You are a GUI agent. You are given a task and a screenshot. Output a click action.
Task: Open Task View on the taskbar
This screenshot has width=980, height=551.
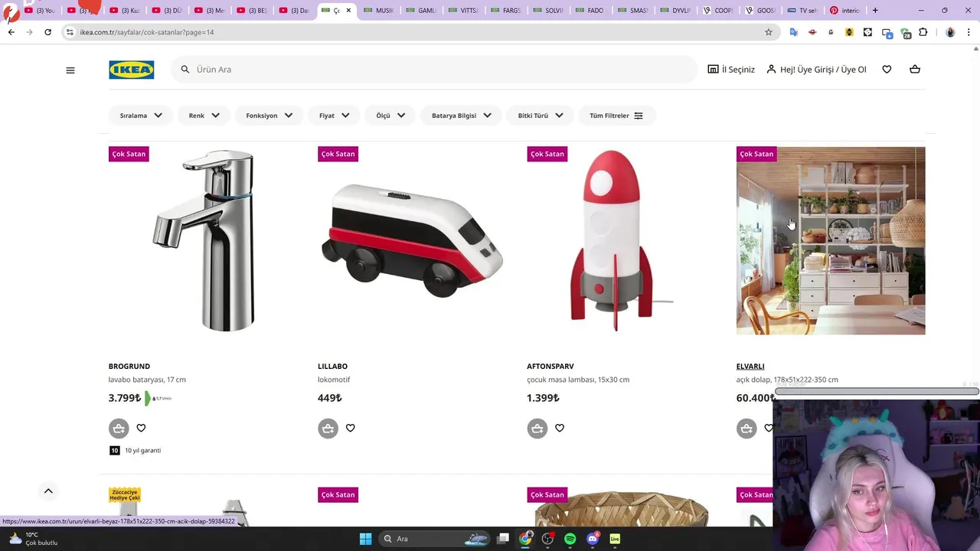(503, 539)
